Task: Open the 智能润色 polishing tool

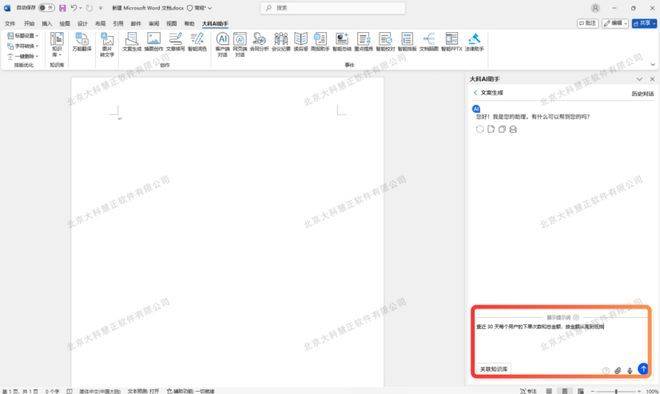Action: point(197,42)
